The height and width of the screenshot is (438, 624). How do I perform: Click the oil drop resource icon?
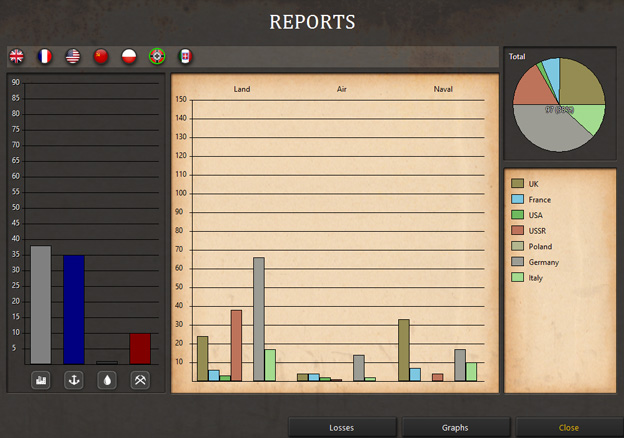coord(107,380)
